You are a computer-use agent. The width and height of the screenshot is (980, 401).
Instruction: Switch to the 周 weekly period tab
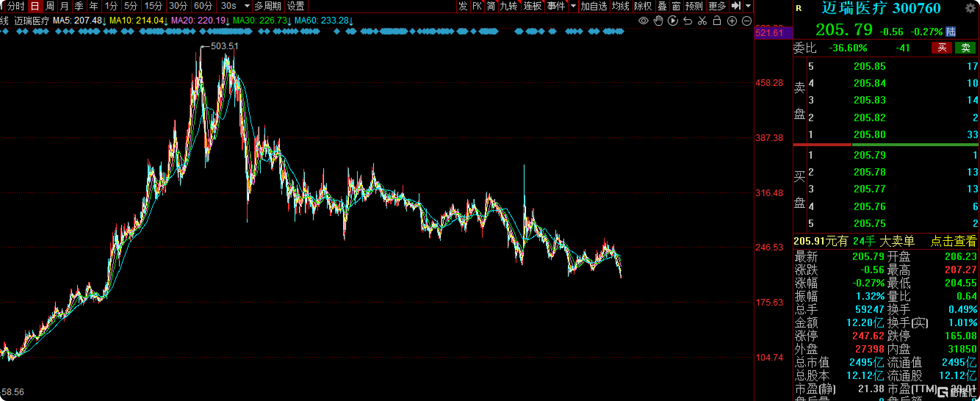tap(50, 6)
